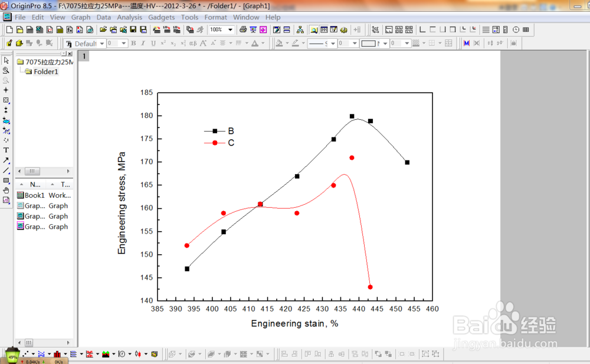Screen dimensions: 590x364
Task: Sort by the T... type column header
Action: coord(65,185)
